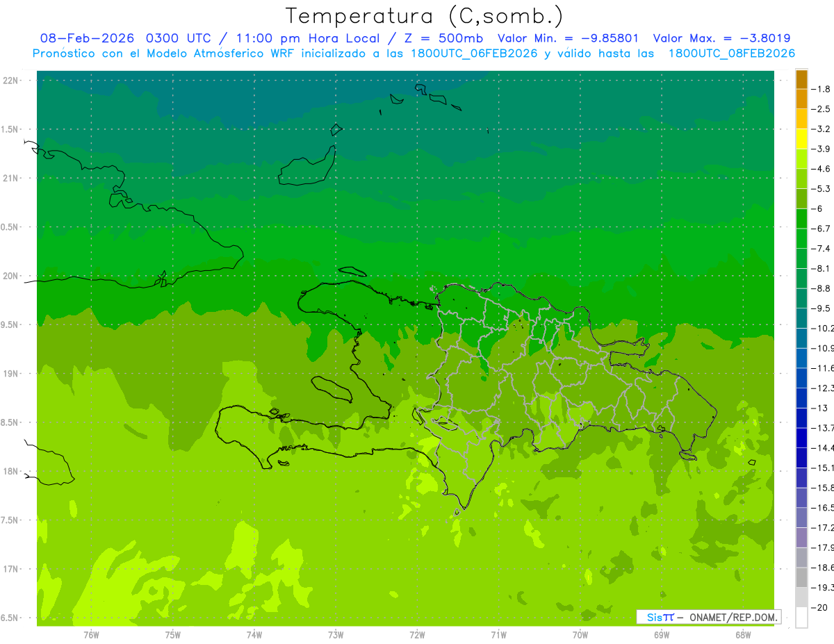
Task: Click the "19N" latitude axis label
Action: click(x=12, y=374)
